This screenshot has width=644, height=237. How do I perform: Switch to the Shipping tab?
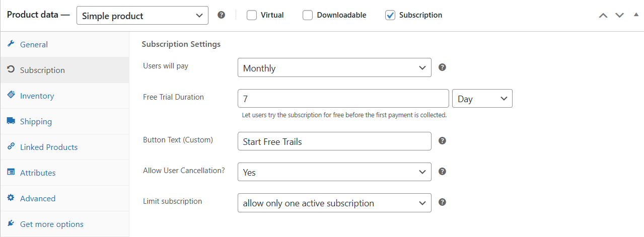pyautogui.click(x=64, y=121)
